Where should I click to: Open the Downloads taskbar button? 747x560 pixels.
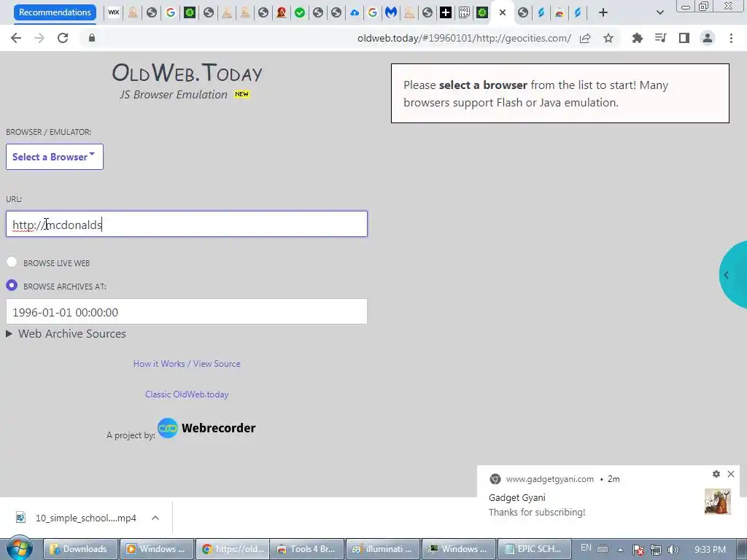(x=80, y=549)
